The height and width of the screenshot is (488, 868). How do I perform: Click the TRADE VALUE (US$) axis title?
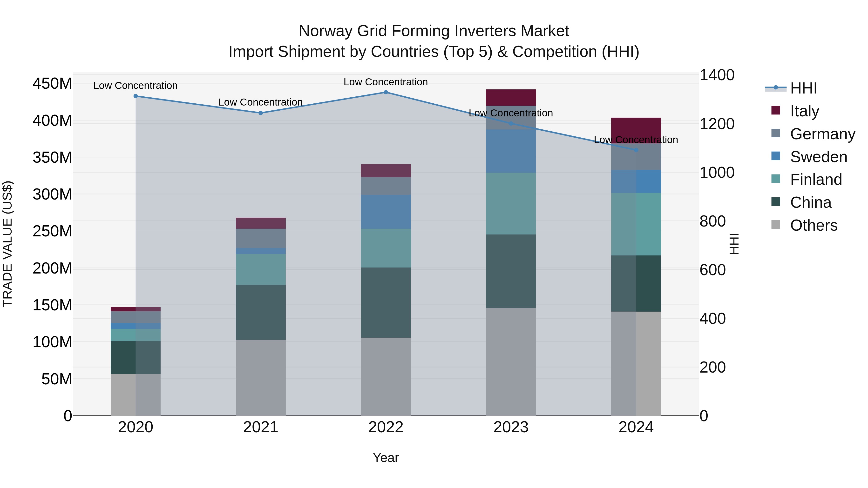[7, 244]
